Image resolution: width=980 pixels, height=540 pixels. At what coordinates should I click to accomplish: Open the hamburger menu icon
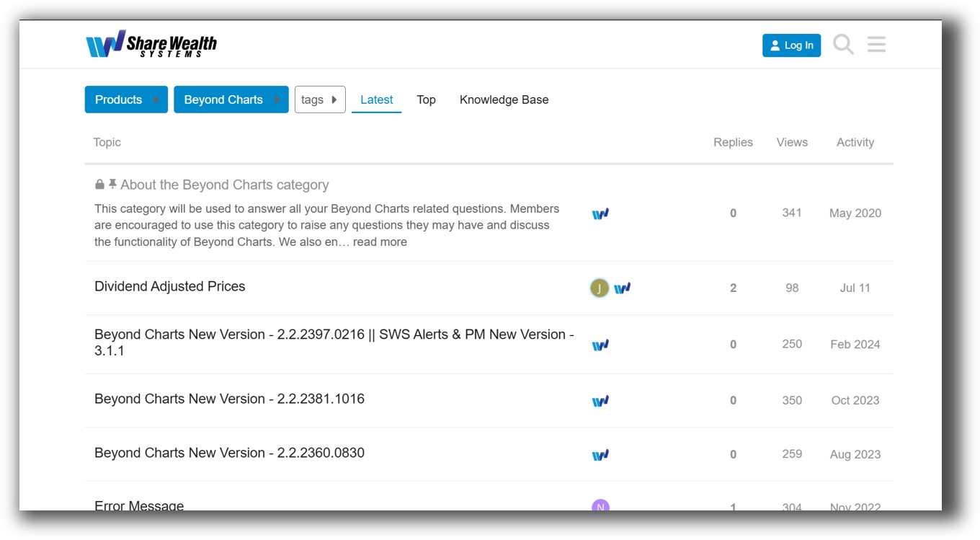876,44
